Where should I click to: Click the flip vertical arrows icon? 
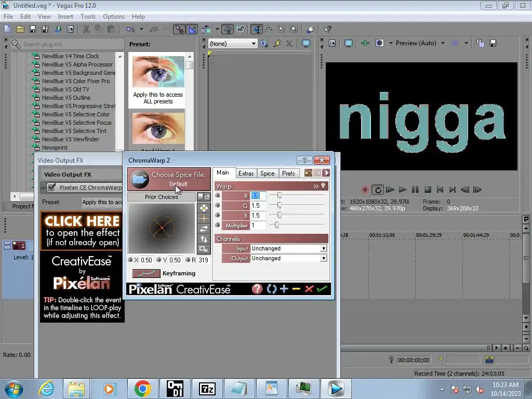tap(204, 239)
